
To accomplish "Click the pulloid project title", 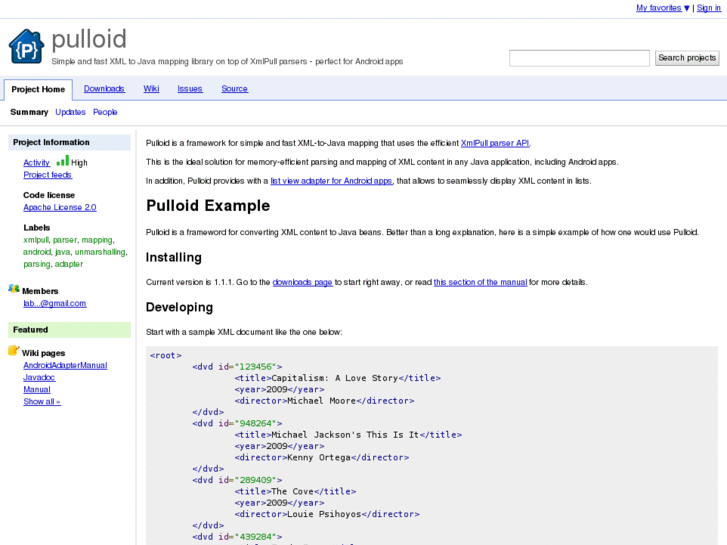I will point(89,39).
